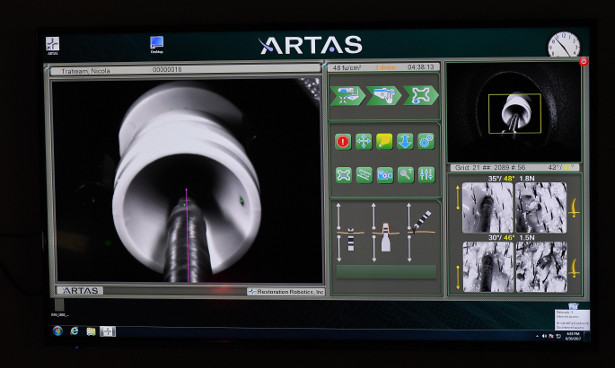Click the green progress bar under depth controls
615x368 pixels.
click(386, 271)
